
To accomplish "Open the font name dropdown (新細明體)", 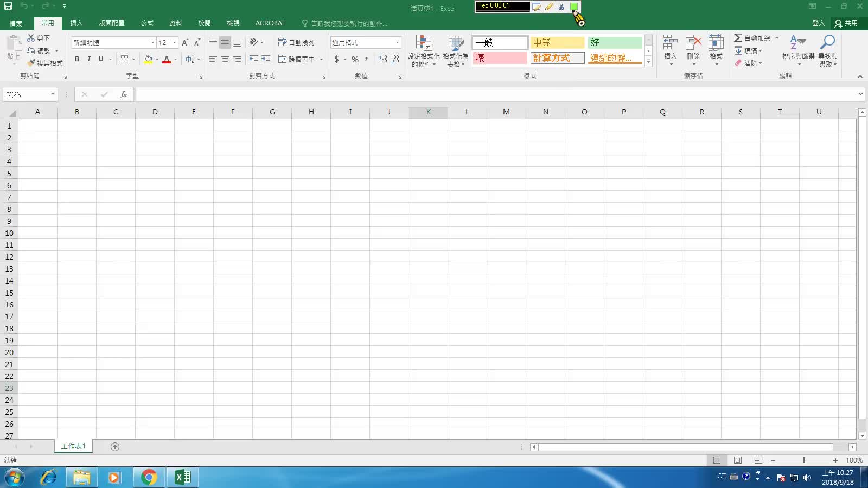I will [x=152, y=42].
